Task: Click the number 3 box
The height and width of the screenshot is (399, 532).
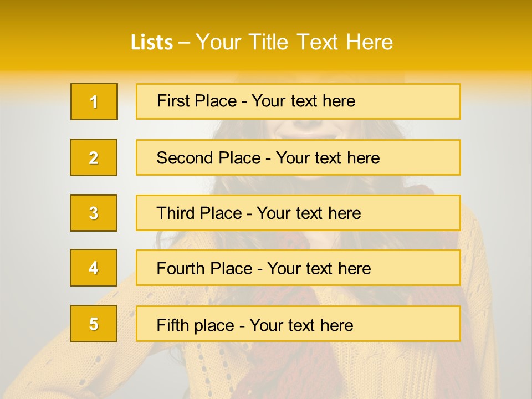Action: point(94,213)
